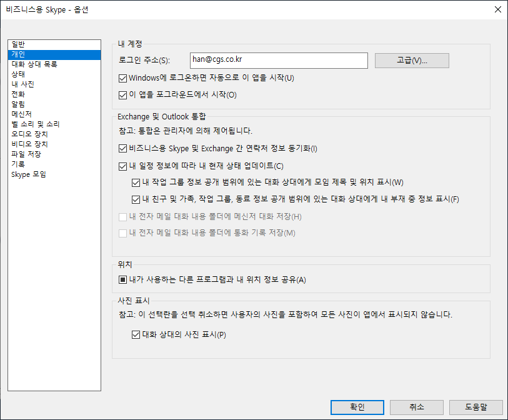The image size is (508, 420).
Task: Click the 취소 button
Action: coord(417,407)
